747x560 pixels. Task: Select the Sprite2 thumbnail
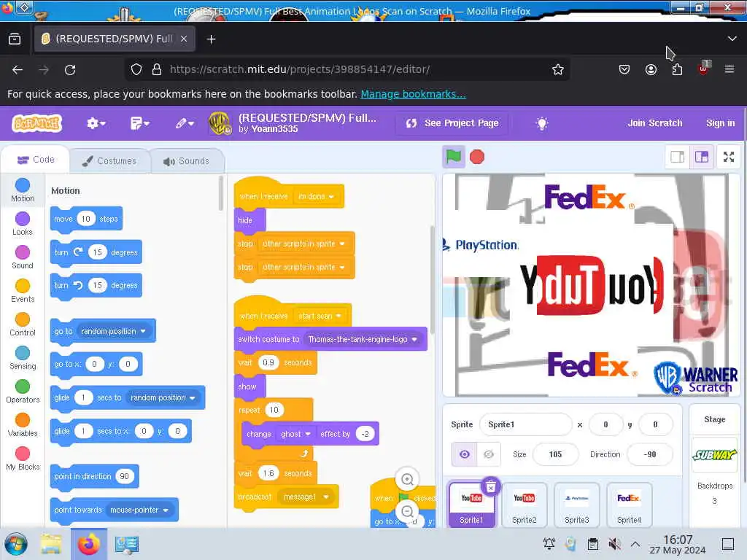(524, 505)
